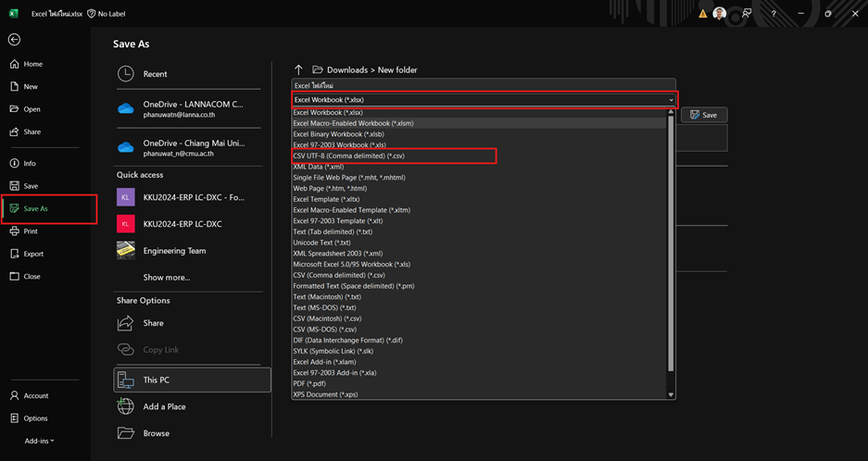
Task: Open the Home page in the sidebar
Action: [x=26, y=64]
